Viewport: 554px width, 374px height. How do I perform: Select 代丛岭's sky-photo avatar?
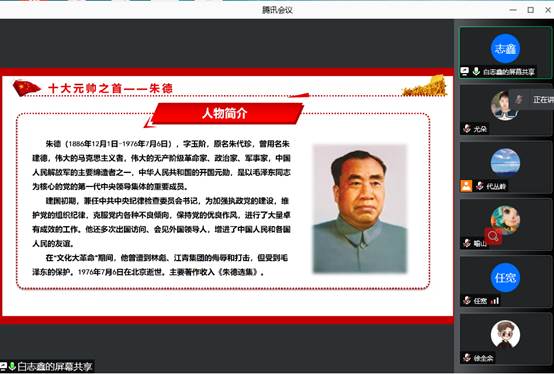pos(505,163)
